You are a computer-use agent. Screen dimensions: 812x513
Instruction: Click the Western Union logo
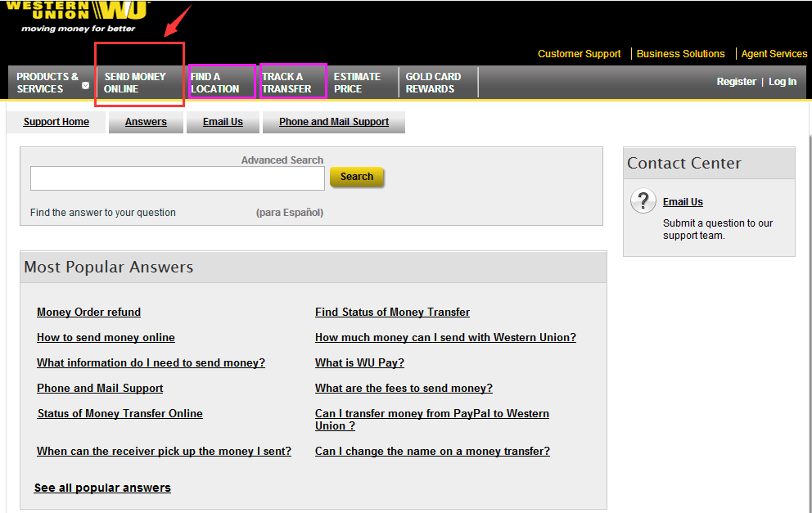[x=78, y=16]
